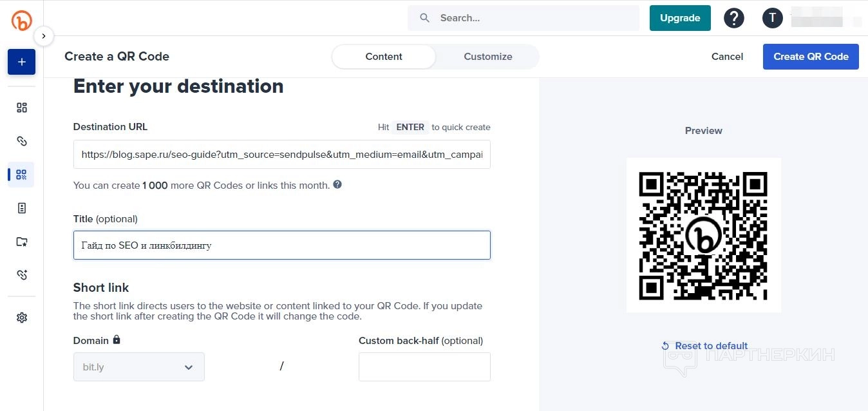Click the QR code preview image

point(704,235)
